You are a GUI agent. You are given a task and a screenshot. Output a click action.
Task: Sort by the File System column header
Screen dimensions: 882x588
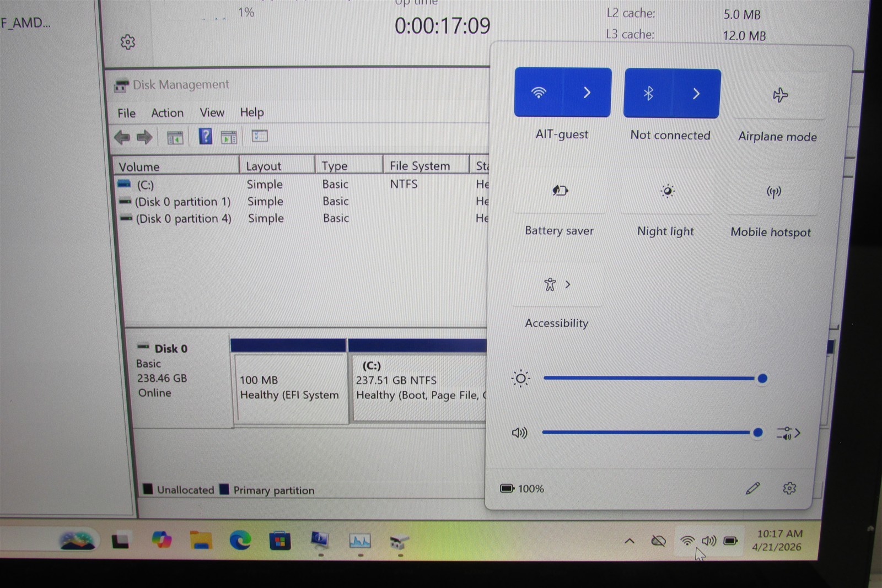coord(427,165)
